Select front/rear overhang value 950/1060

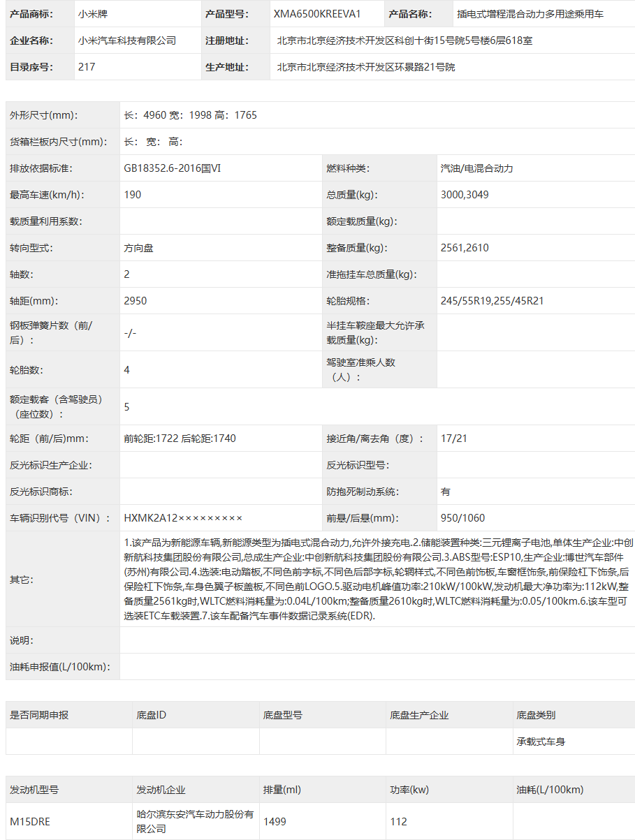pos(462,518)
